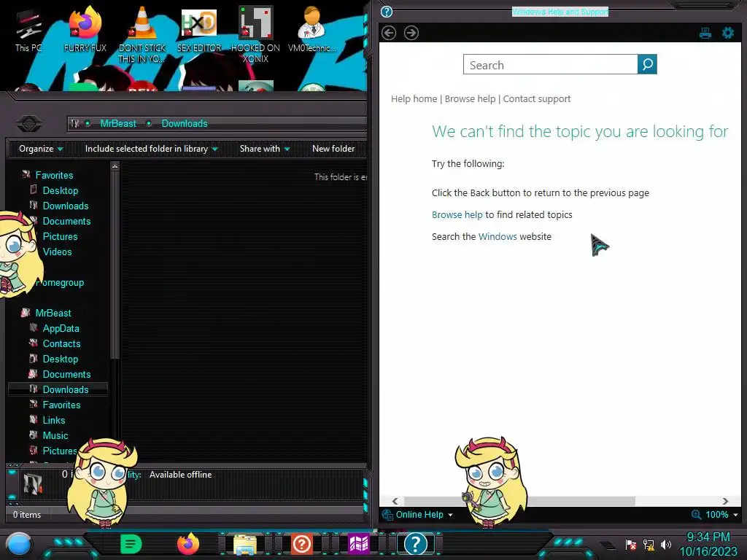Launch Firefox from the taskbar

[x=188, y=544]
